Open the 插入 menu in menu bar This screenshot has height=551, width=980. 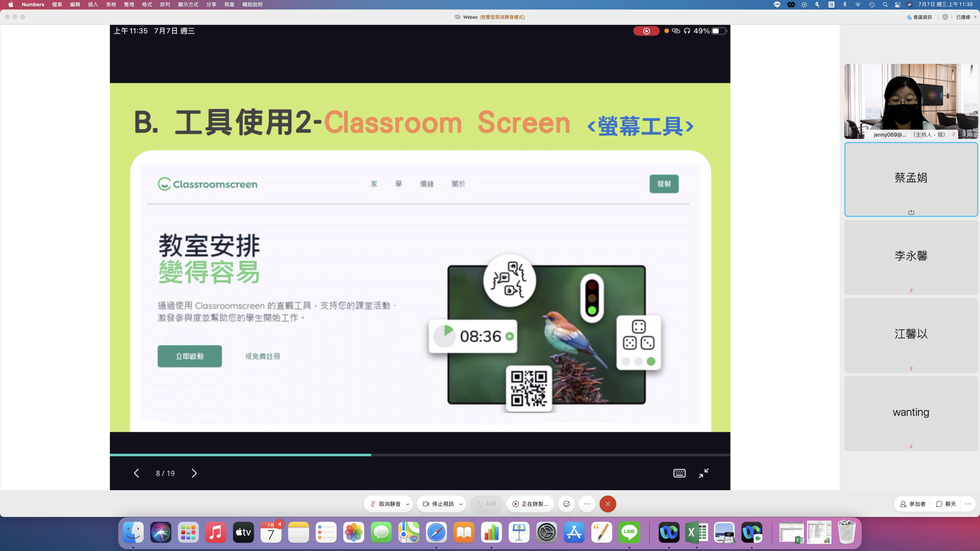pyautogui.click(x=93, y=5)
